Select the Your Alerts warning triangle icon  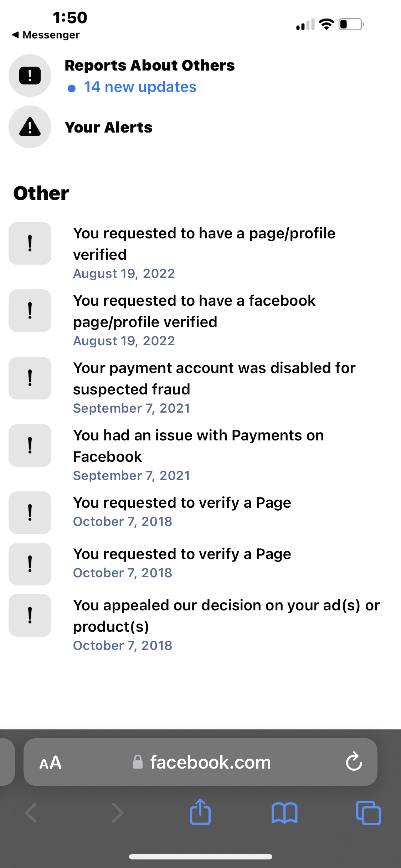click(x=30, y=127)
